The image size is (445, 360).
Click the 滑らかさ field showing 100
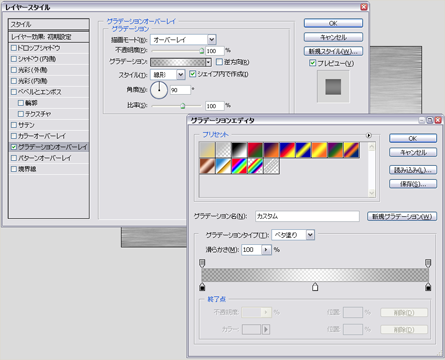coord(251,250)
